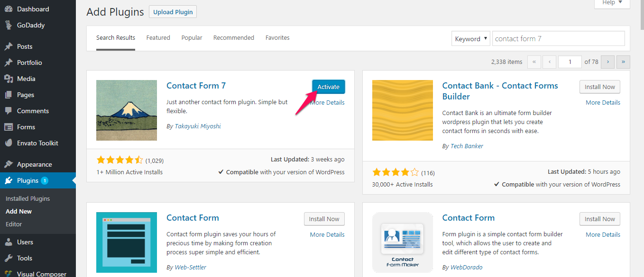
Task: Click the Visual Composer icon
Action: [8, 274]
